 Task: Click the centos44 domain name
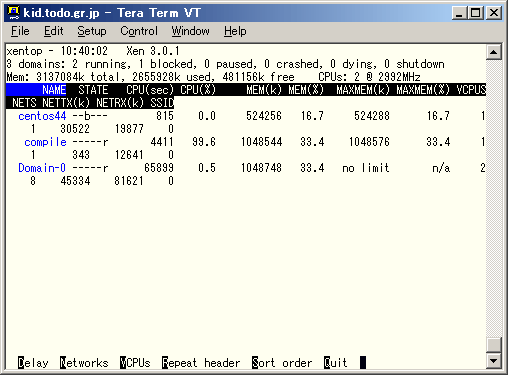coord(42,116)
